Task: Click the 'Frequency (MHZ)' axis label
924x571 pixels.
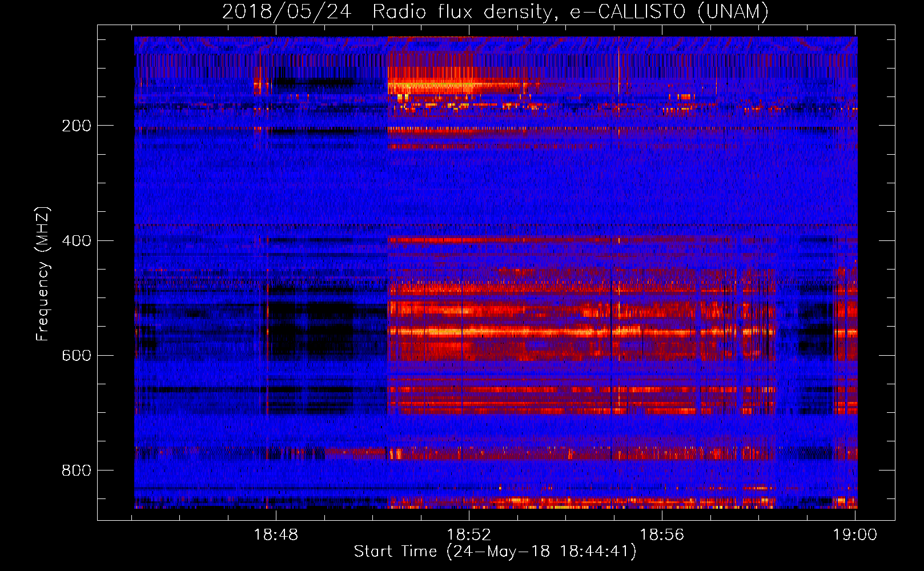Action: 43,274
